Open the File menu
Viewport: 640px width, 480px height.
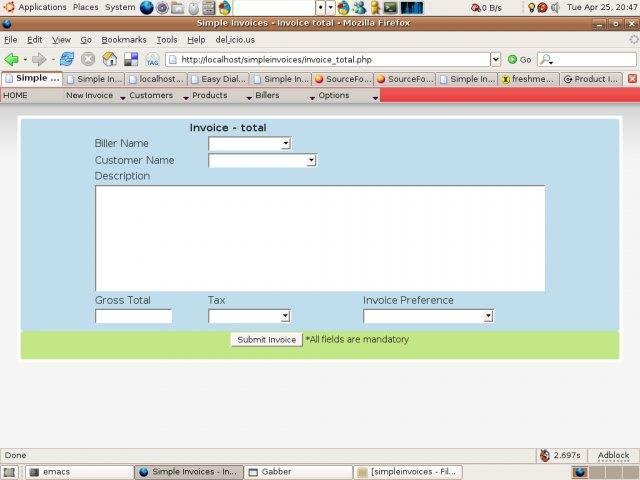click(x=11, y=40)
